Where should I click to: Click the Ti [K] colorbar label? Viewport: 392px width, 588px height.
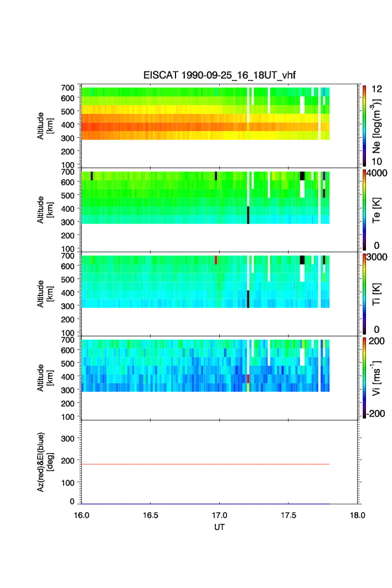pyautogui.click(x=376, y=294)
